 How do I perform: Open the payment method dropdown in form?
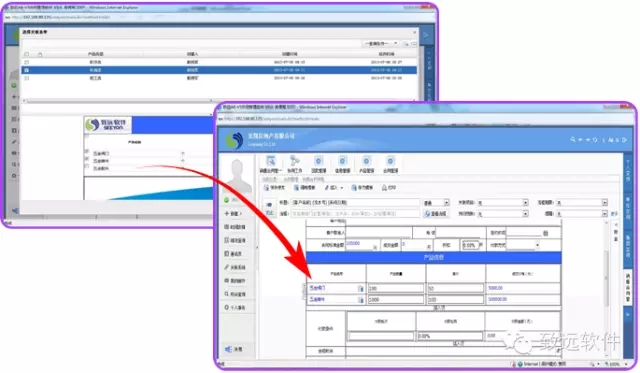pos(523,245)
